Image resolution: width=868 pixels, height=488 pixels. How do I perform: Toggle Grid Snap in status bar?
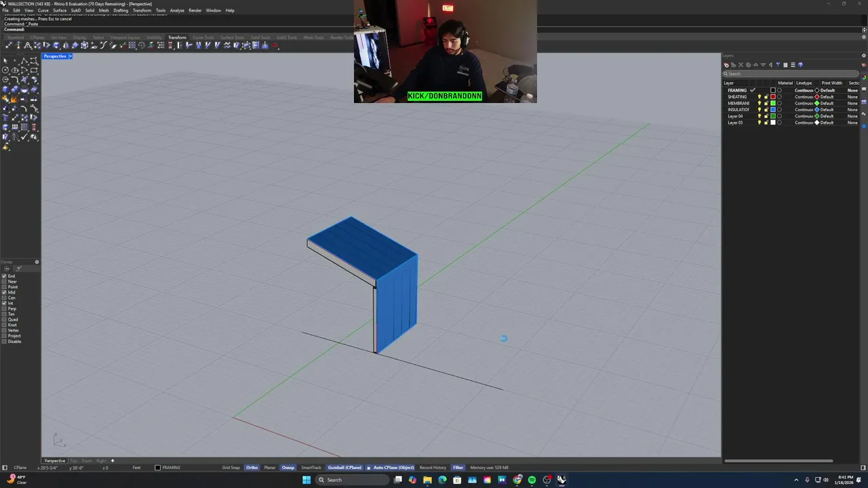[231, 468]
